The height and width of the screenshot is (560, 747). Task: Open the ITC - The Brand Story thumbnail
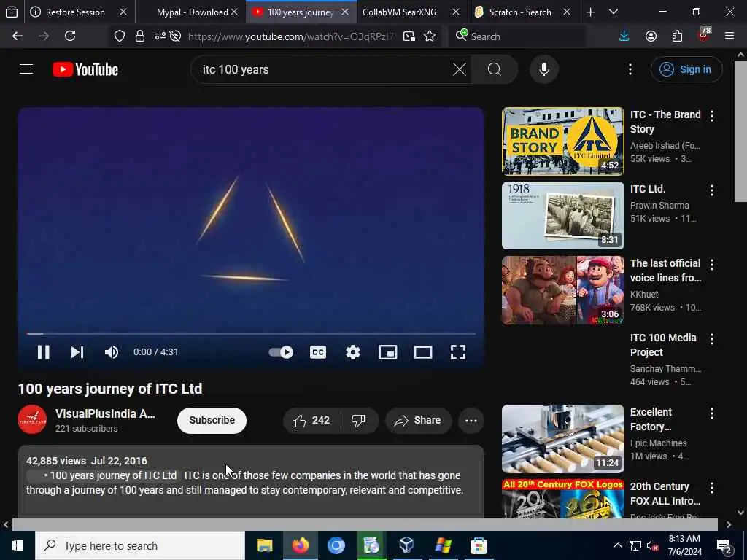pos(562,141)
